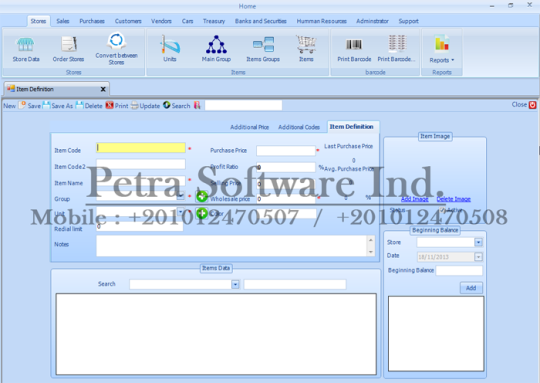Switch to the Cars ribbon tab

click(187, 21)
